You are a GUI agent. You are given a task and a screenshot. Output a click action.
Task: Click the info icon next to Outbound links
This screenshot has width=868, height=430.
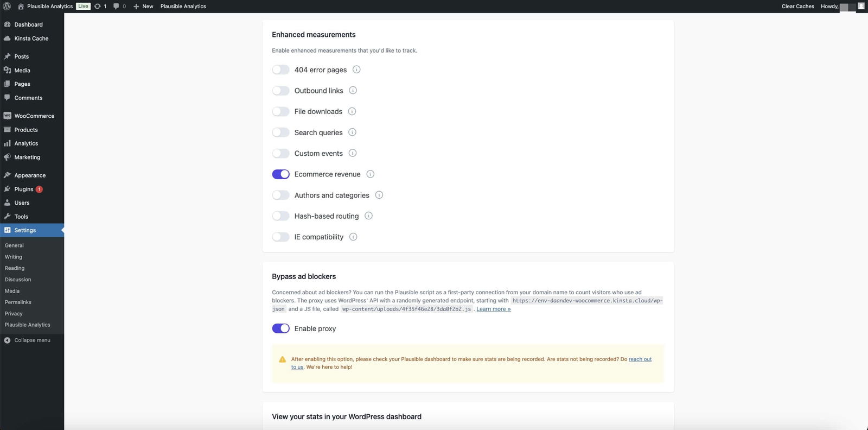coord(353,91)
